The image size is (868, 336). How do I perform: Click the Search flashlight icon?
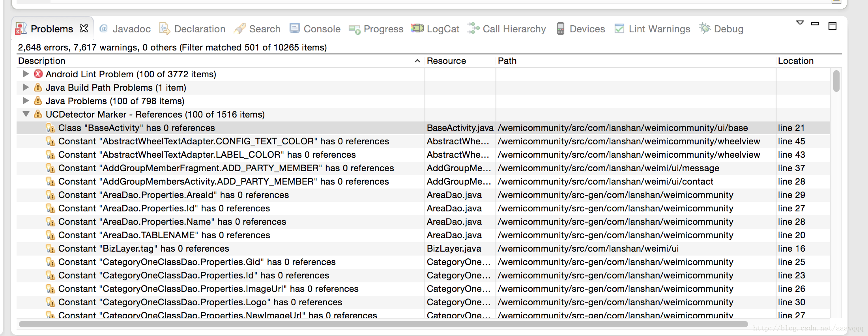pyautogui.click(x=240, y=28)
